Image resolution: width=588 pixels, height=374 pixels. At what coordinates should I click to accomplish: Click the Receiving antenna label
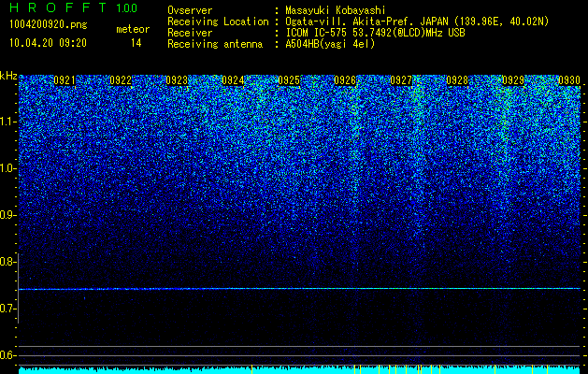click(215, 44)
